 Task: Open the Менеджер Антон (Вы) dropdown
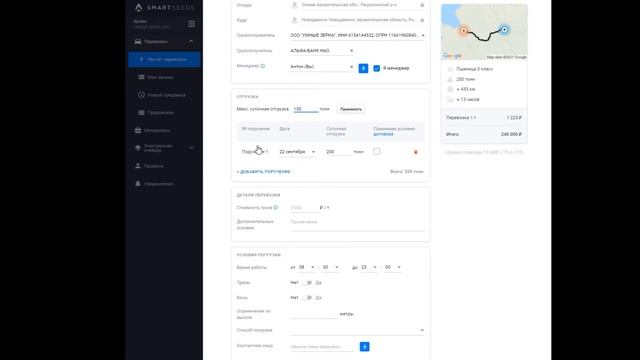click(322, 67)
